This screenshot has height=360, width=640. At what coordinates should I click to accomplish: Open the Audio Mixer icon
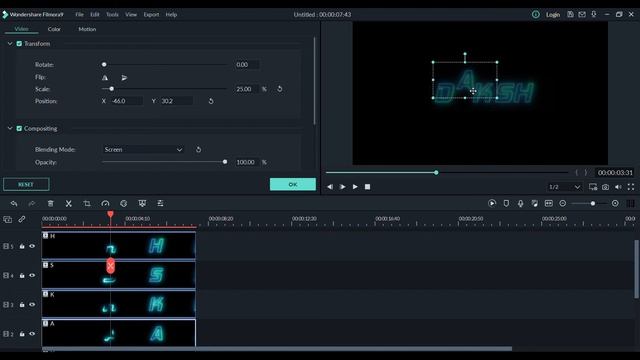pyautogui.click(x=534, y=203)
